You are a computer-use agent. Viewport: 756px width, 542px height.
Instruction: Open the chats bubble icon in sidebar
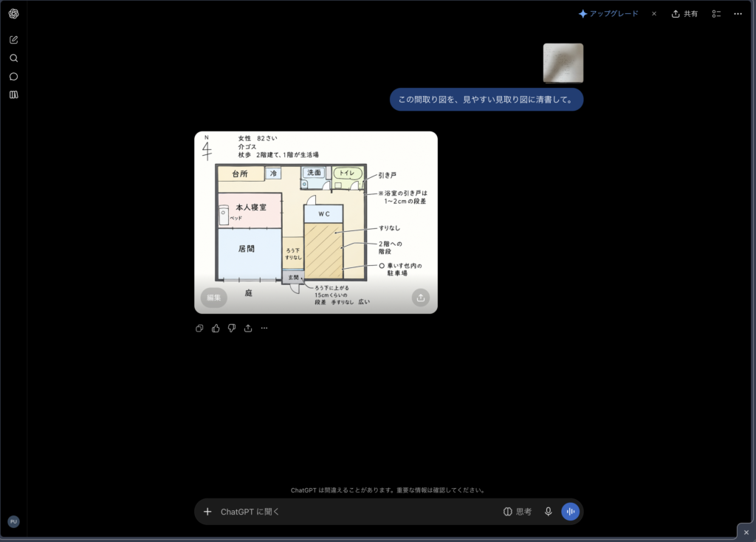coord(13,76)
